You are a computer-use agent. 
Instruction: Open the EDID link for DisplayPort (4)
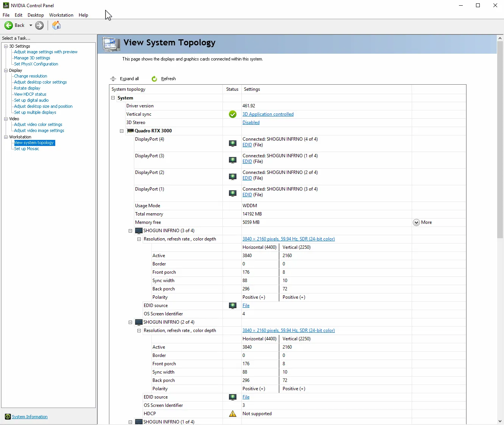pos(247,145)
